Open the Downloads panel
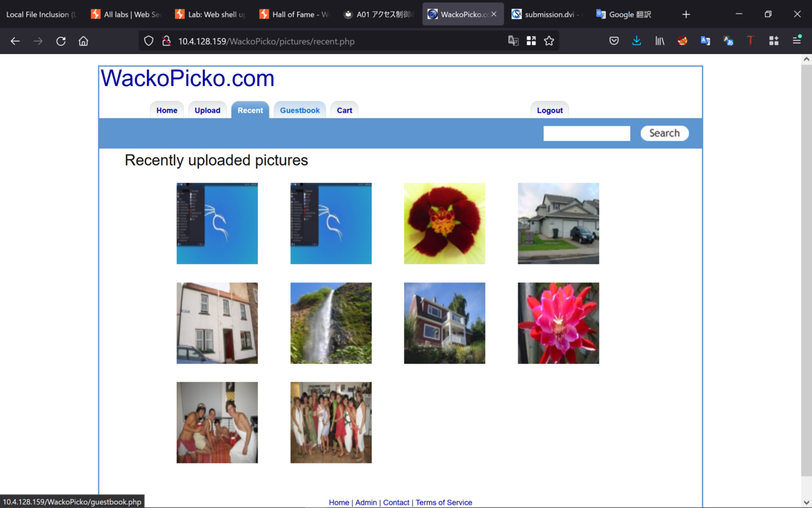 click(637, 41)
